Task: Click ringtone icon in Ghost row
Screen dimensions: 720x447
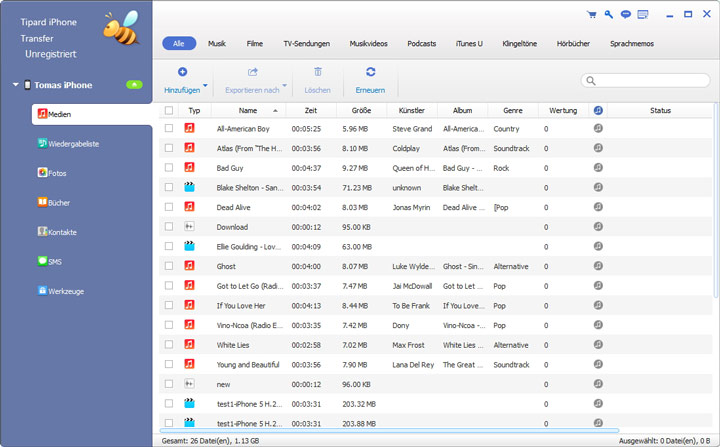Action: click(598, 266)
